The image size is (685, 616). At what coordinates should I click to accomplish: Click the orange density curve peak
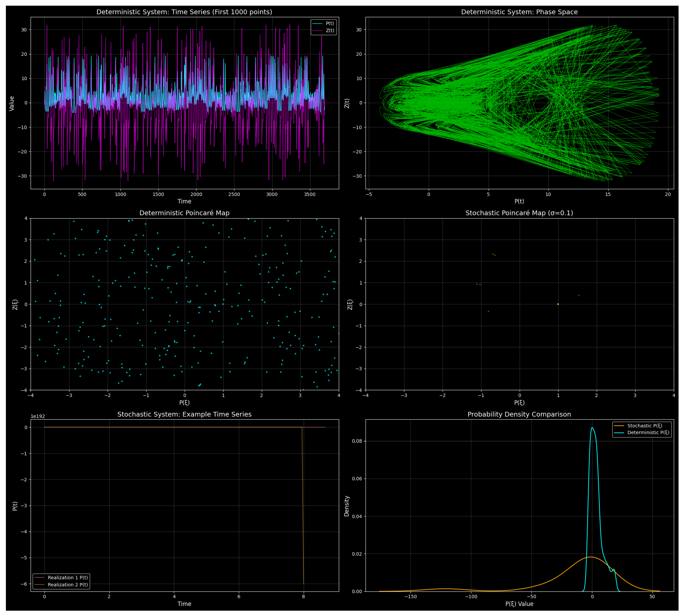pyautogui.click(x=590, y=557)
